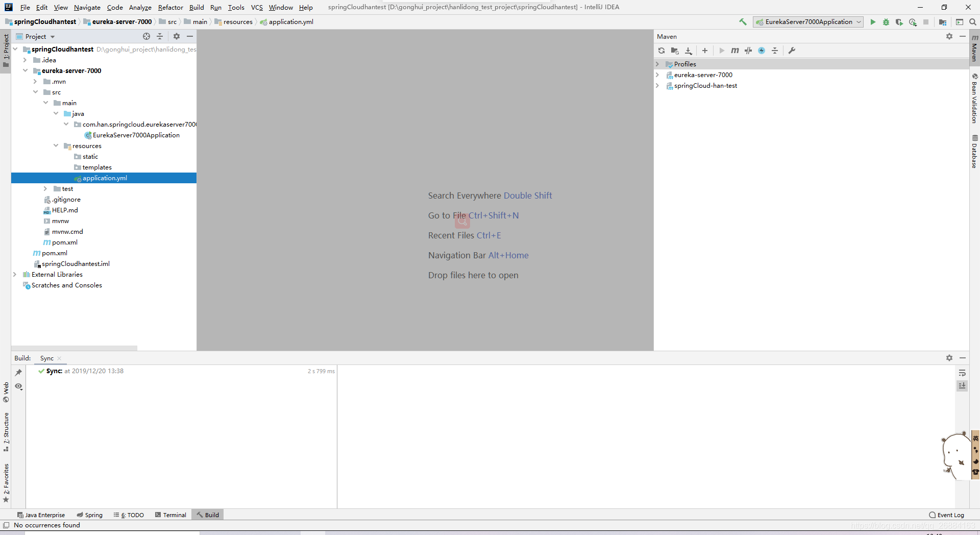Open the Project Structure icon
Image resolution: width=980 pixels, height=535 pixels.
[943, 22]
